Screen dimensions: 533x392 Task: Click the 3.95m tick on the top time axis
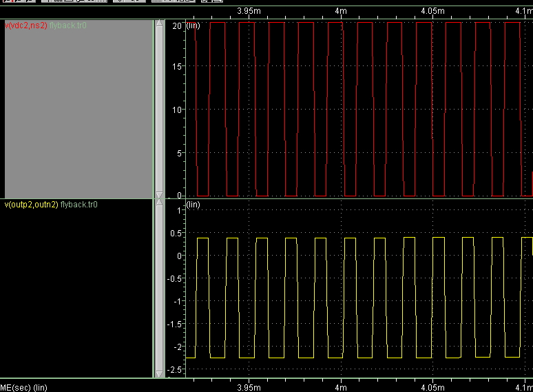249,11
